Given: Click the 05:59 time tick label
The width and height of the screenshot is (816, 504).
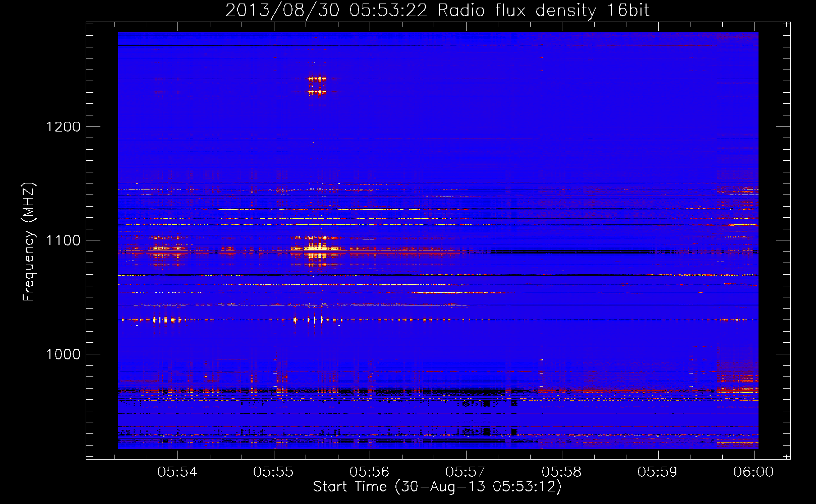Looking at the screenshot, I should coord(658,472).
